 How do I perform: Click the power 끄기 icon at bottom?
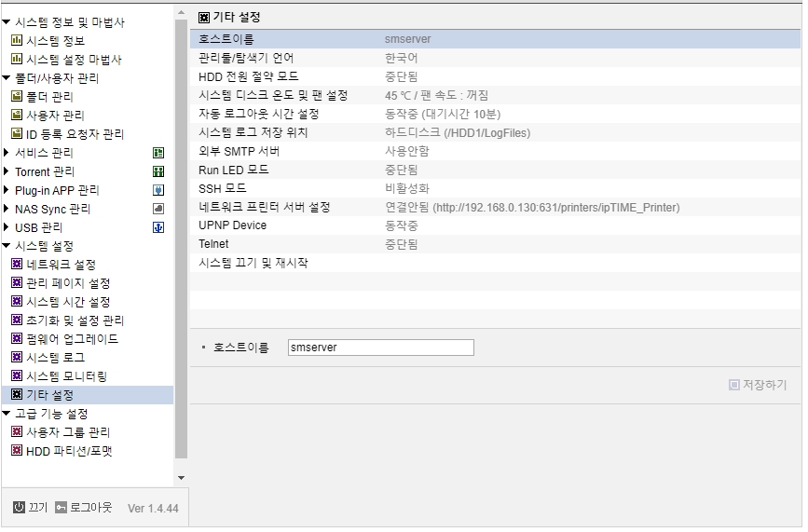(19, 510)
